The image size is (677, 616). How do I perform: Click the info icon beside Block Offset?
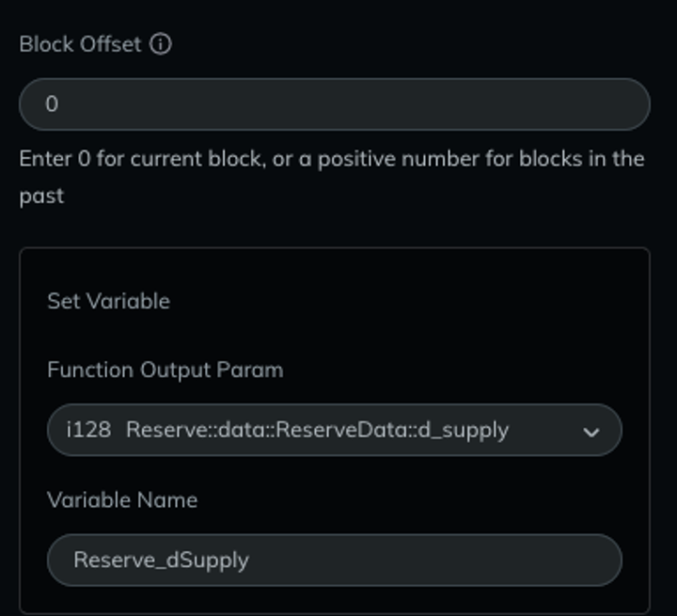click(x=160, y=44)
